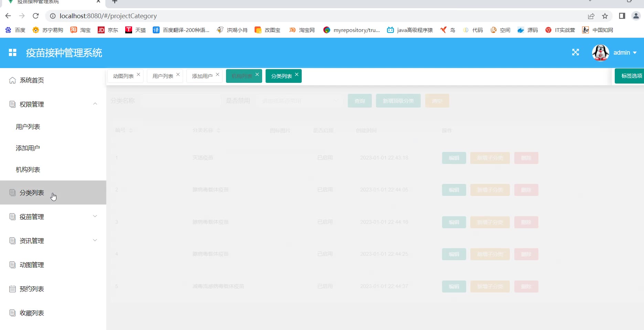Open the 改图宝 bookmark
The width and height of the screenshot is (644, 330).
click(267, 30)
